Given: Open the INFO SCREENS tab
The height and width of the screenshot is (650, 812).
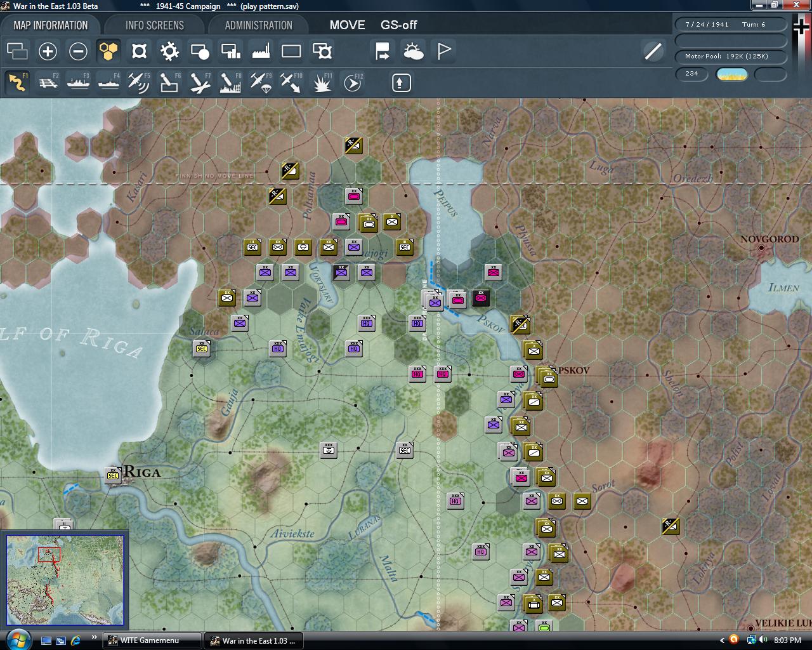Looking at the screenshot, I should pos(154,25).
